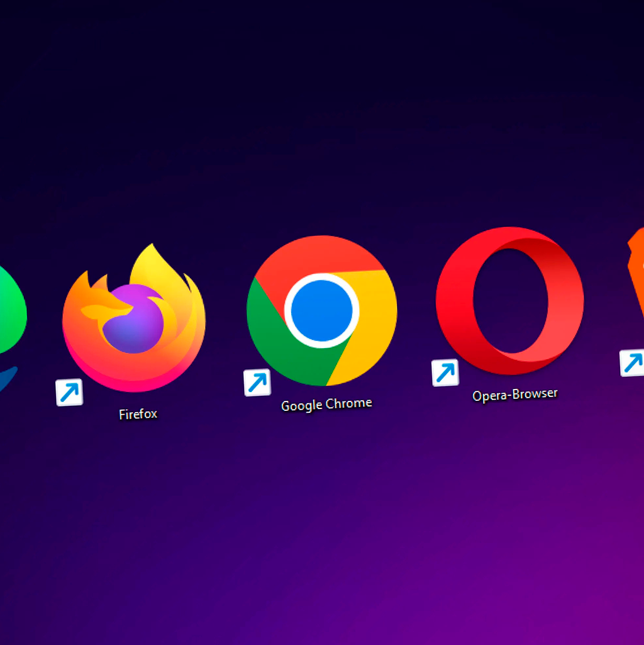Click empty purple desktop area below the icons

[322, 535]
